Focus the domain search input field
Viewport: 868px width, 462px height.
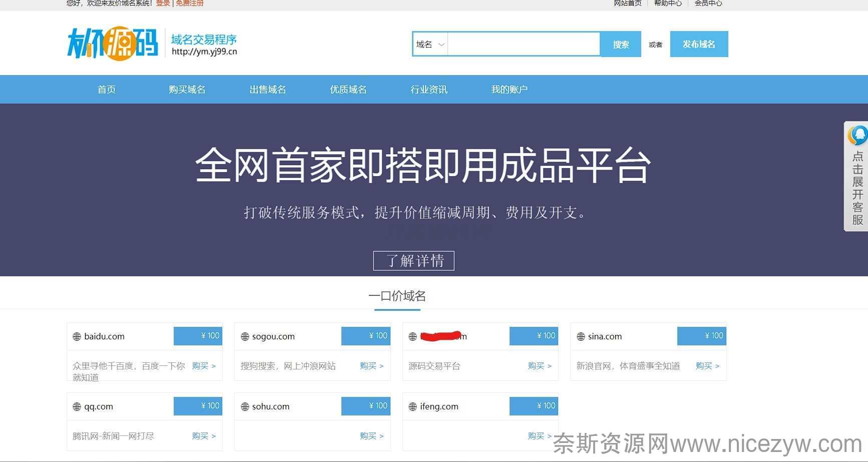524,45
